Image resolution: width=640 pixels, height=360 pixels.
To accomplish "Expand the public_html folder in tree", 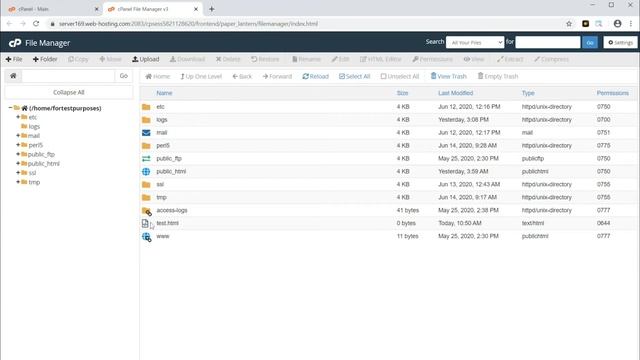I will [18, 163].
